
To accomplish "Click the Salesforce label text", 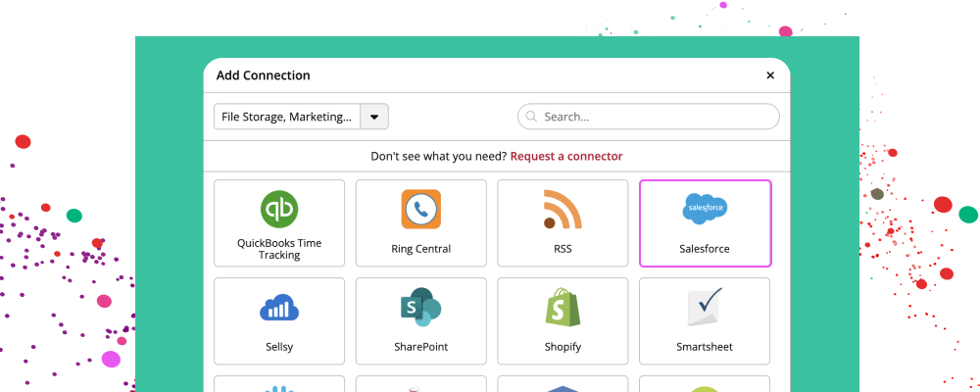I will coord(705,249).
